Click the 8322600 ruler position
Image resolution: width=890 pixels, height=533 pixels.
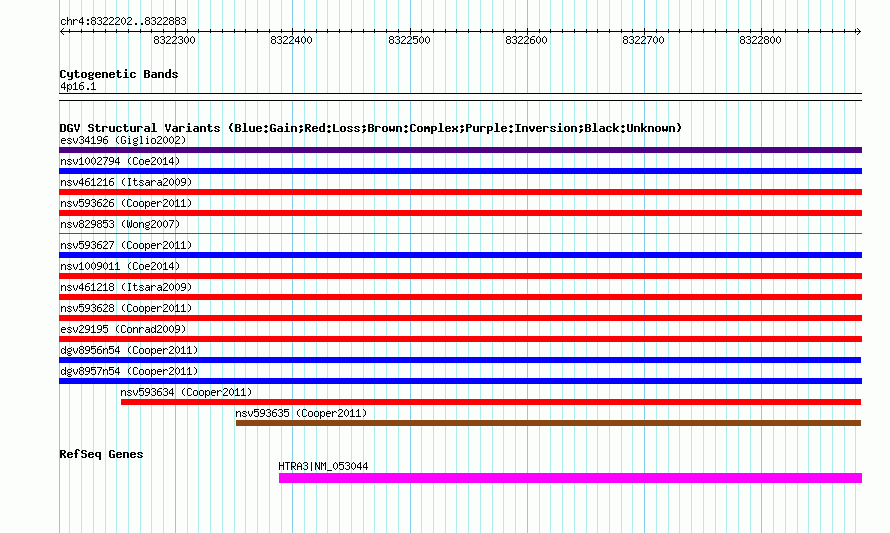click(x=526, y=40)
